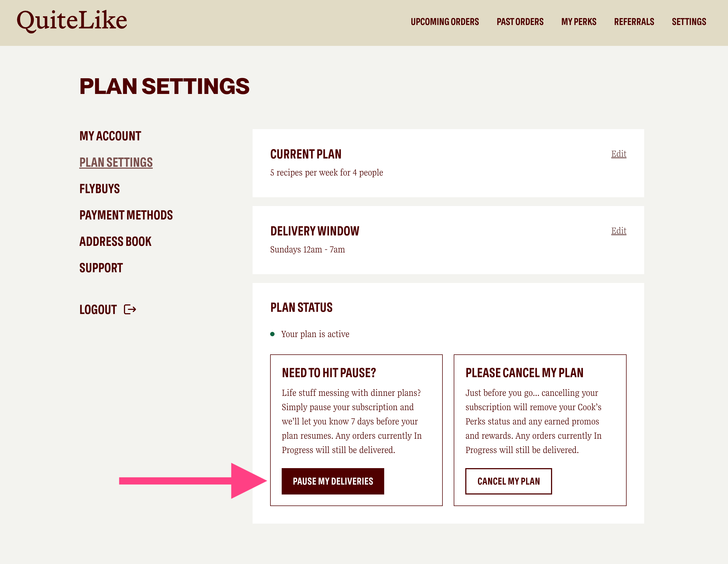The width and height of the screenshot is (728, 564).
Task: Edit the Delivery Window
Action: 619,230
